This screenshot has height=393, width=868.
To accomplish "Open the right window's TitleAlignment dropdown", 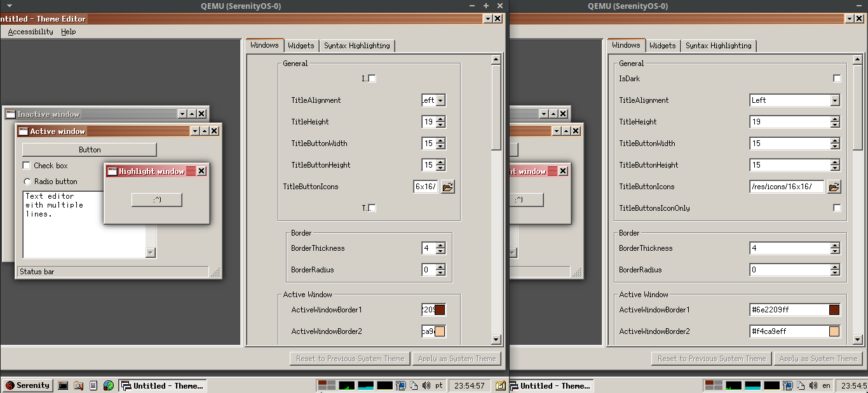I will [x=836, y=100].
